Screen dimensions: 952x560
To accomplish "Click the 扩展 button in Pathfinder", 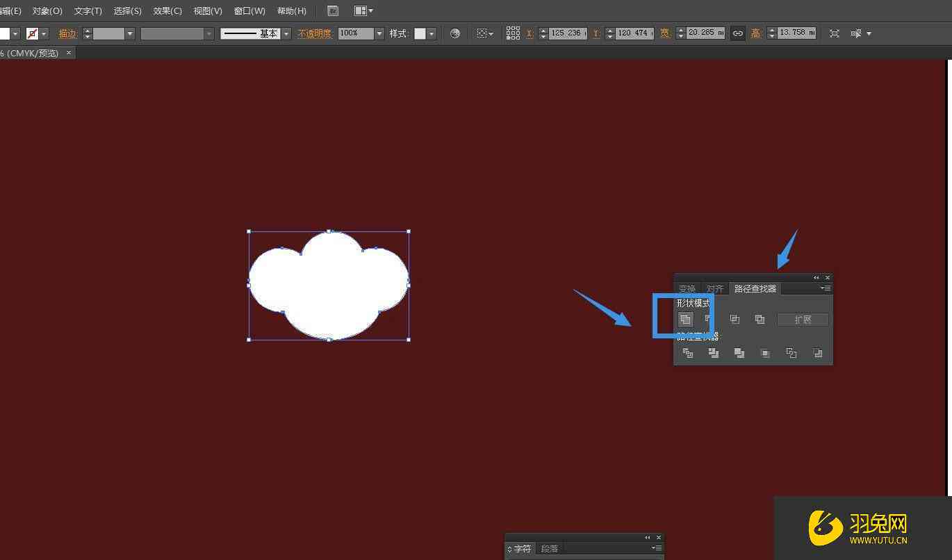I will click(803, 320).
